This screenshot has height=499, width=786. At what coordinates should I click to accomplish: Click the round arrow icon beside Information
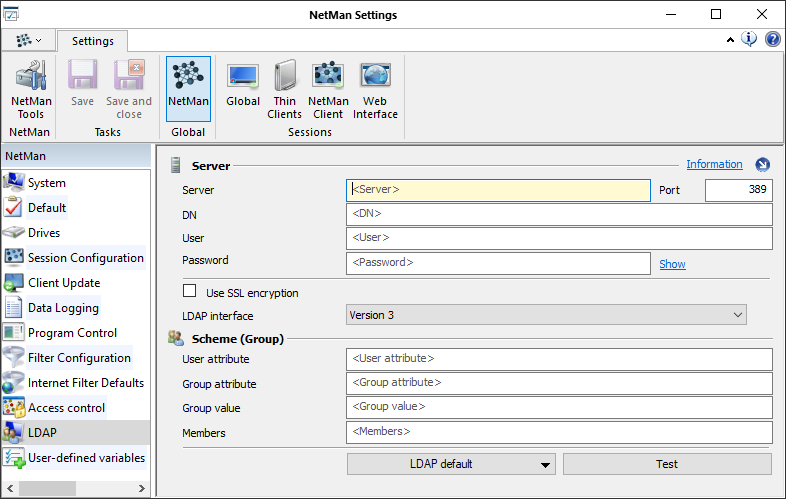coord(763,165)
